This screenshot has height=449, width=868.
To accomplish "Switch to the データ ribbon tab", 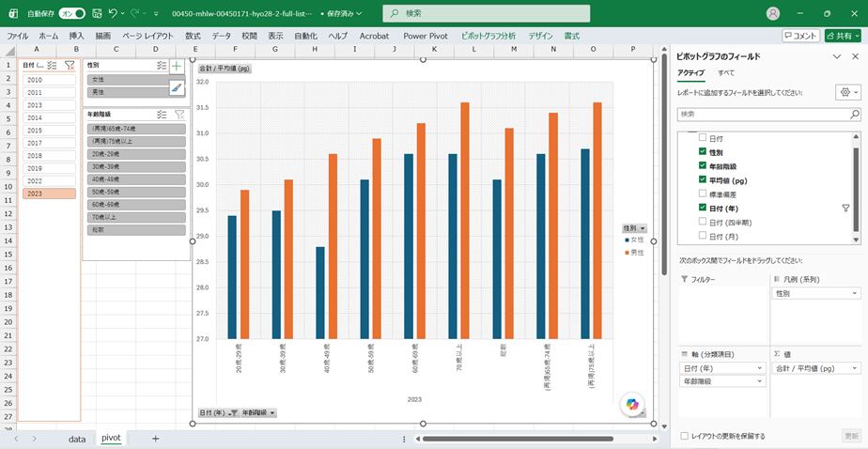I will (x=222, y=36).
